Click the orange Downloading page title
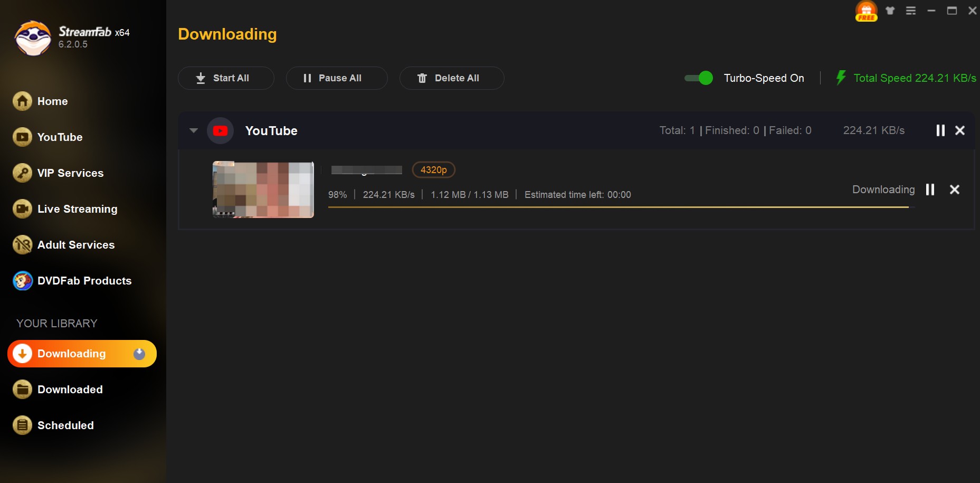 coord(227,34)
